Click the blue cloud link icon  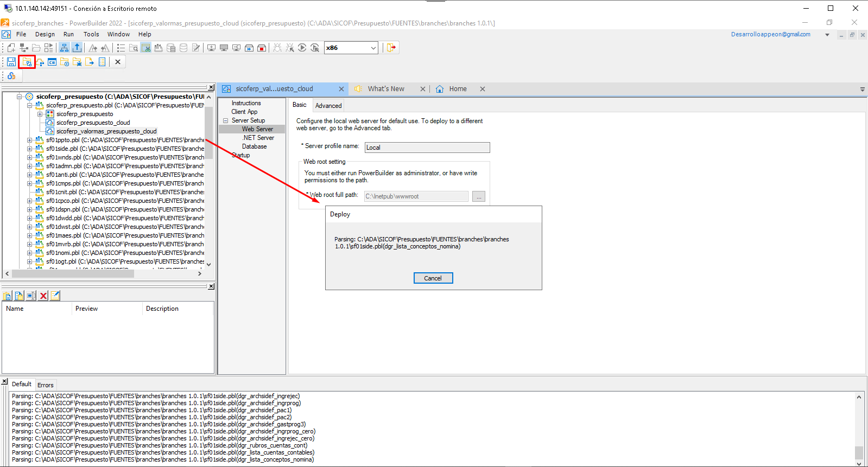pos(11,76)
